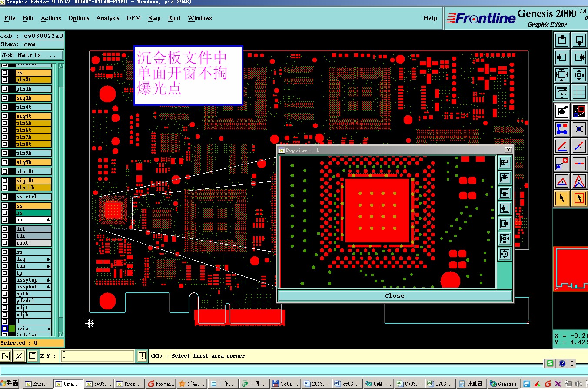The width and height of the screenshot is (588, 389).
Task: Click the popview pan up icon
Action: coord(505,178)
